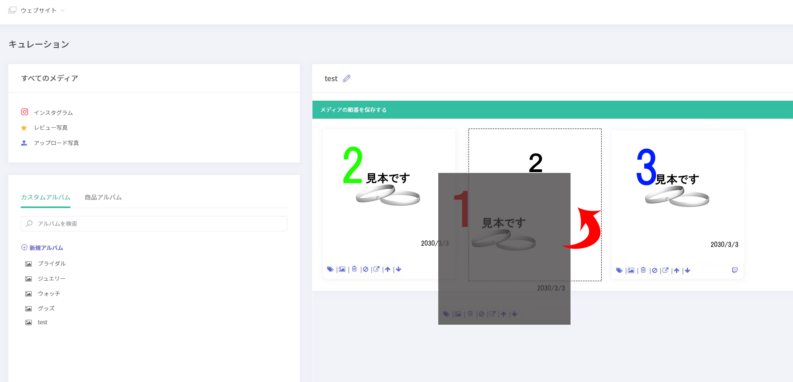Click the image icon on the blue 3 card

click(631, 271)
